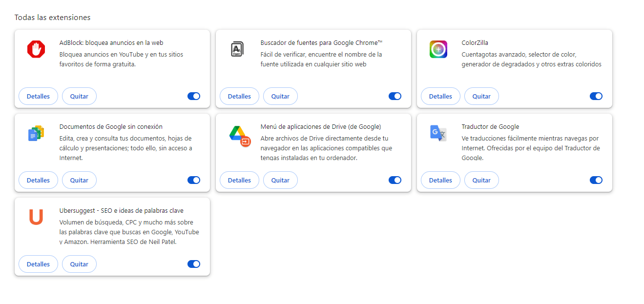Click the Ubersuggest orange U icon

tap(36, 217)
